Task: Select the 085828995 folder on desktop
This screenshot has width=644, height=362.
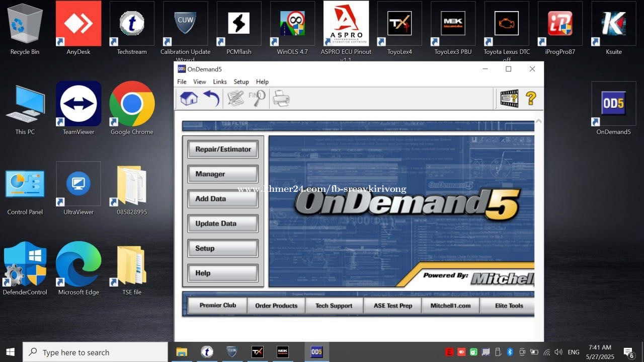Action: coord(132,189)
